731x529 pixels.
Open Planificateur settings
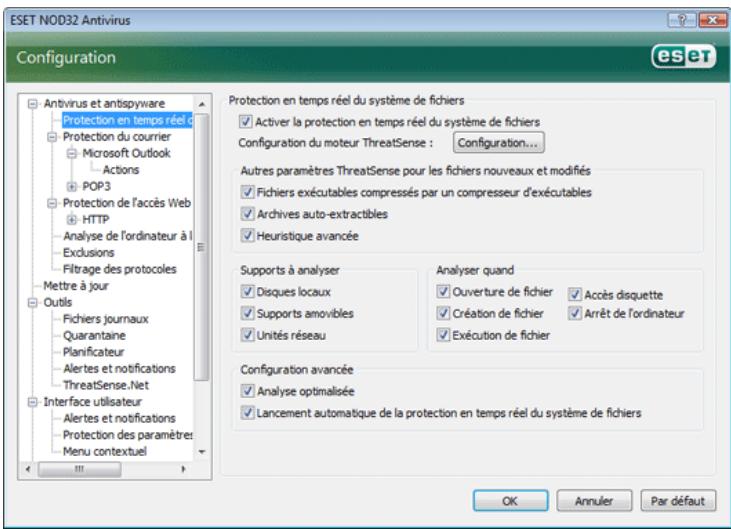(x=93, y=352)
